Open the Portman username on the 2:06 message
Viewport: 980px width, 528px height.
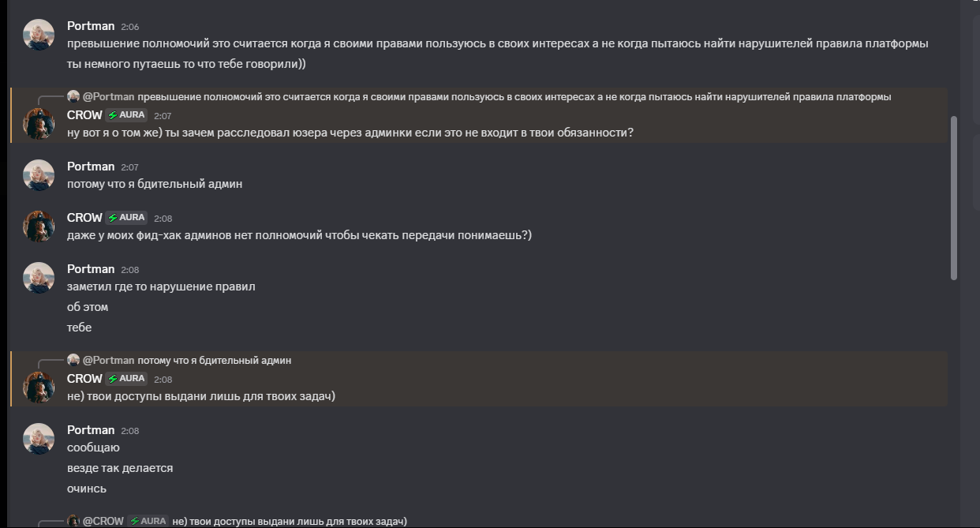(x=91, y=26)
